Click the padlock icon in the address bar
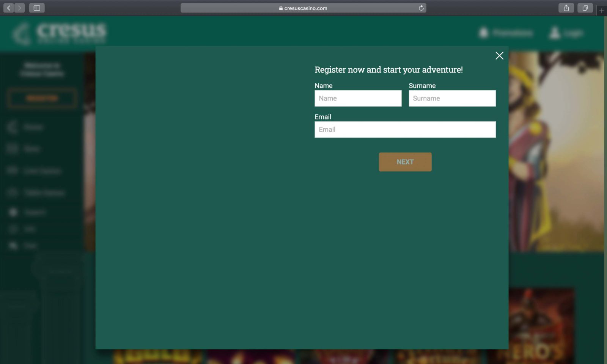The image size is (607, 364). 280,8
